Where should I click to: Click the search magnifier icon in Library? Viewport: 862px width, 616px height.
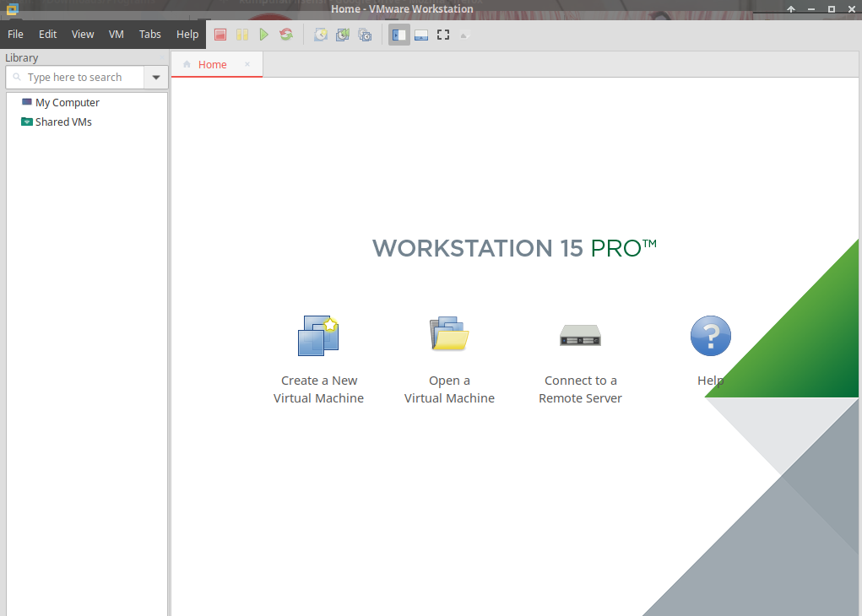[17, 77]
